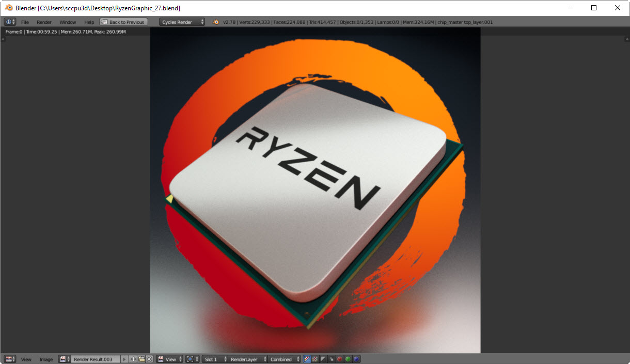Open the editor type selector icon

point(9,359)
